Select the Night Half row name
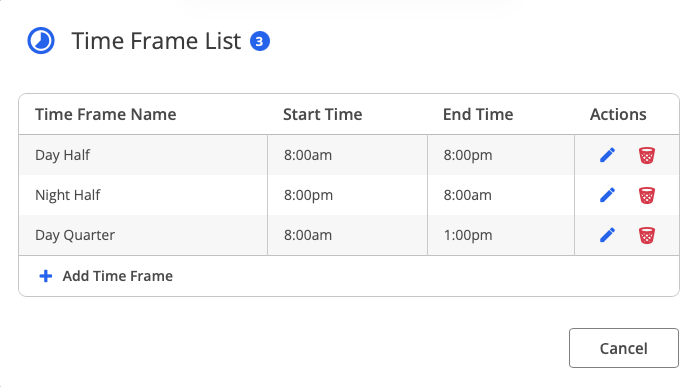Viewport: 697px width, 387px height. [x=68, y=195]
